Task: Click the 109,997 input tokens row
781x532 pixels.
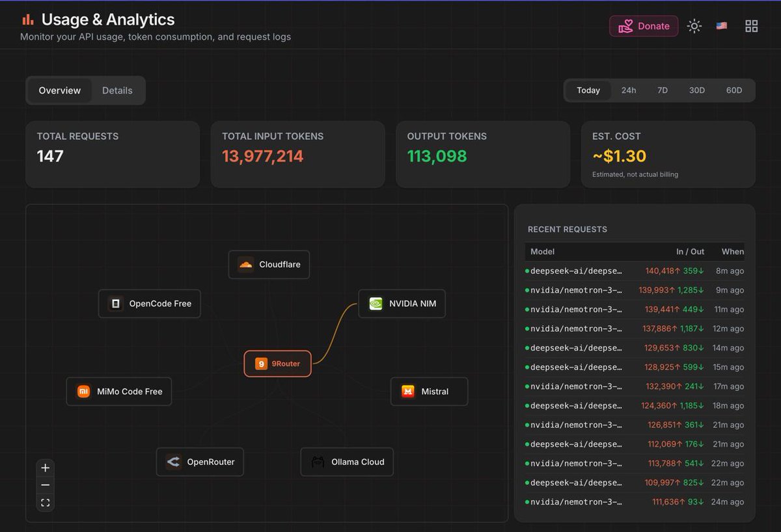Action: coord(635,483)
